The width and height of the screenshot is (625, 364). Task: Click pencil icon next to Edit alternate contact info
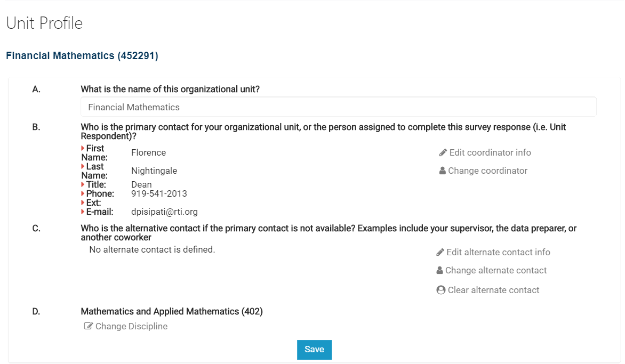point(440,253)
